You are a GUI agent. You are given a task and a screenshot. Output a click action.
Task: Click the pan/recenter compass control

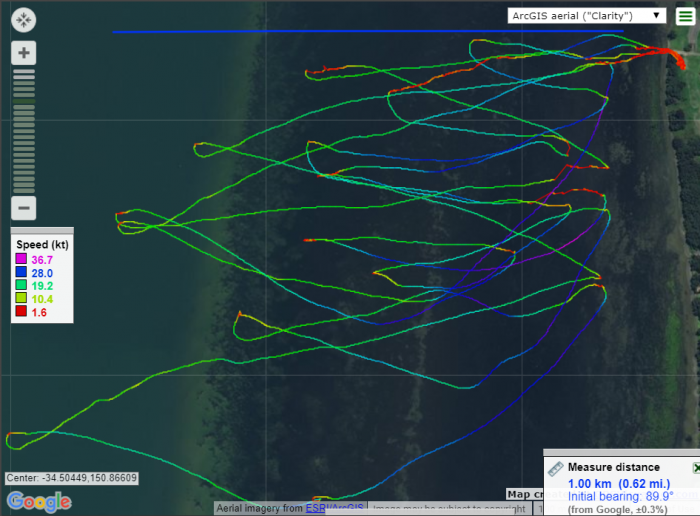tap(25, 20)
